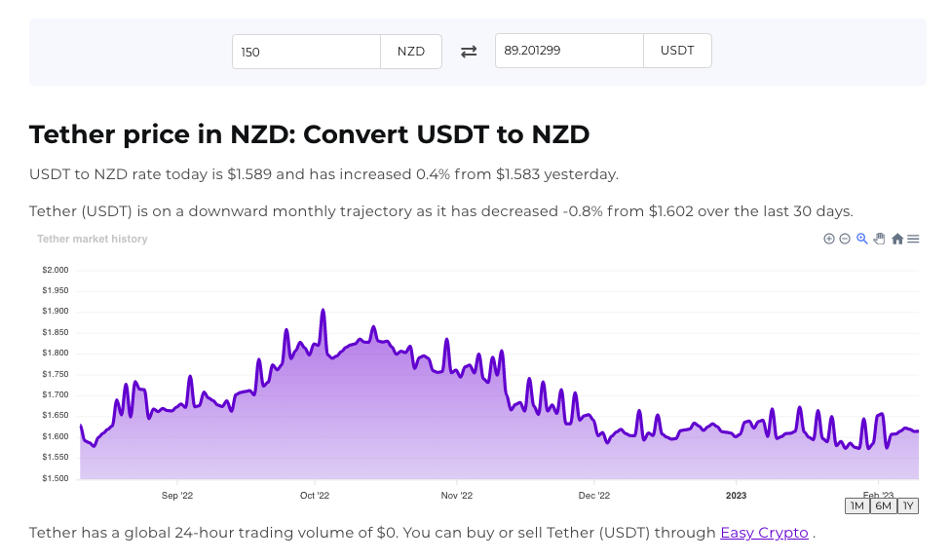Open the chart hamburger menu

tap(913, 239)
